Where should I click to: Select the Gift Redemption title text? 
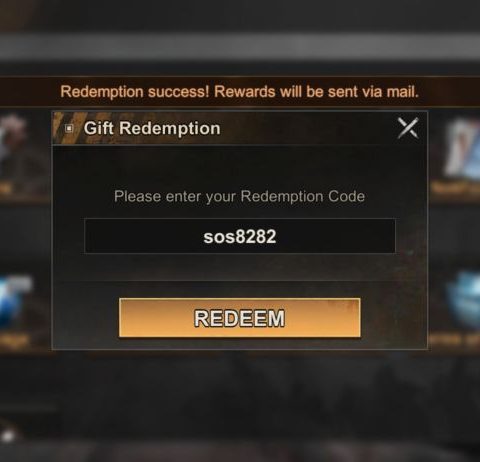[x=152, y=128]
